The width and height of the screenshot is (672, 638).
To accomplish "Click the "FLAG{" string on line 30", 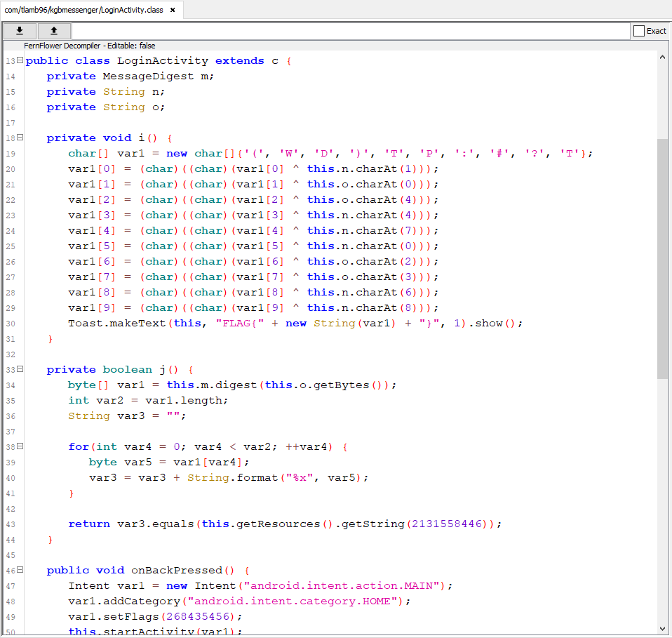I will click(x=240, y=324).
